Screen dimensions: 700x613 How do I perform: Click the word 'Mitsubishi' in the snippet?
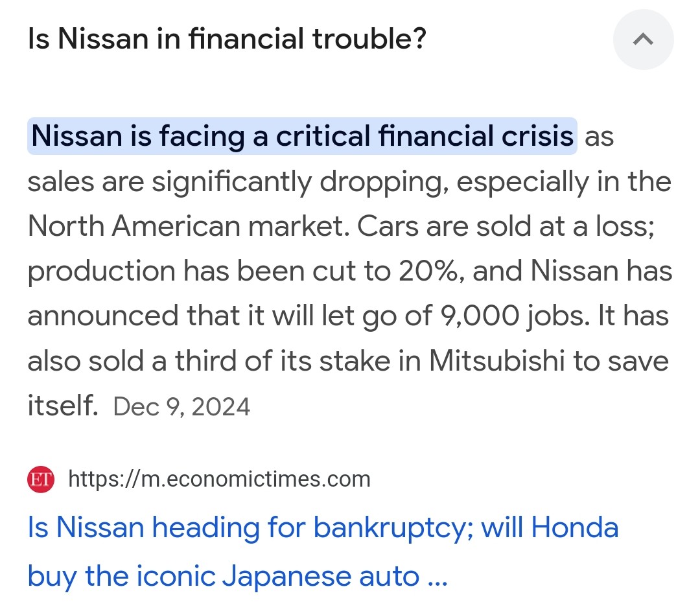click(496, 361)
